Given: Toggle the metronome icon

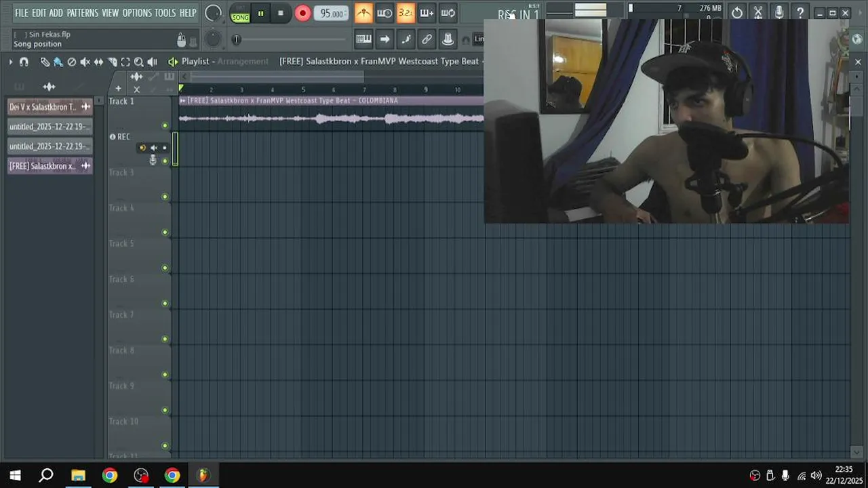Looking at the screenshot, I should click(363, 13).
